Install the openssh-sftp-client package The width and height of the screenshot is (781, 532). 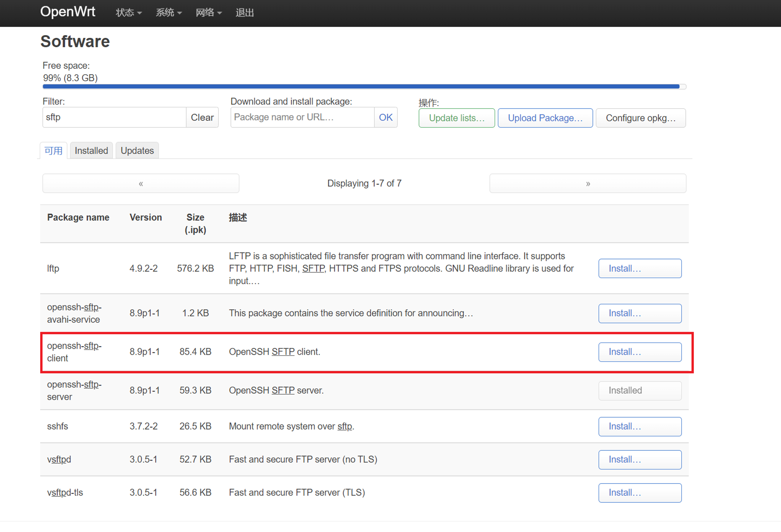click(640, 352)
